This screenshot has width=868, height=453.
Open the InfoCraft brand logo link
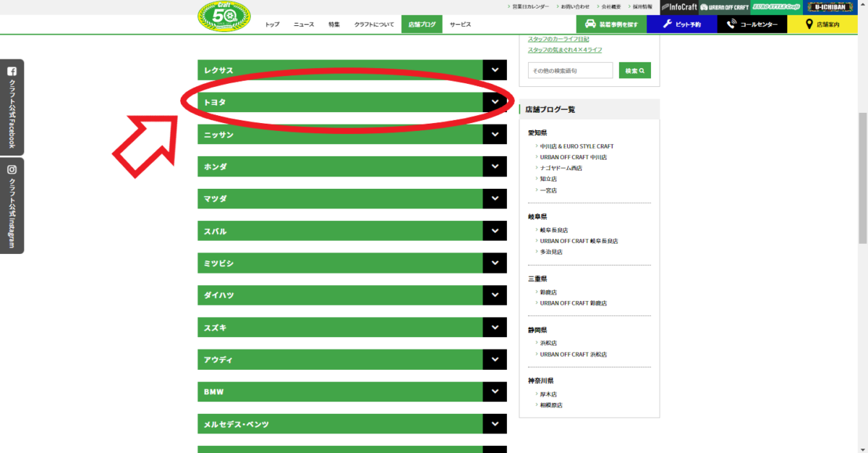(678, 7)
